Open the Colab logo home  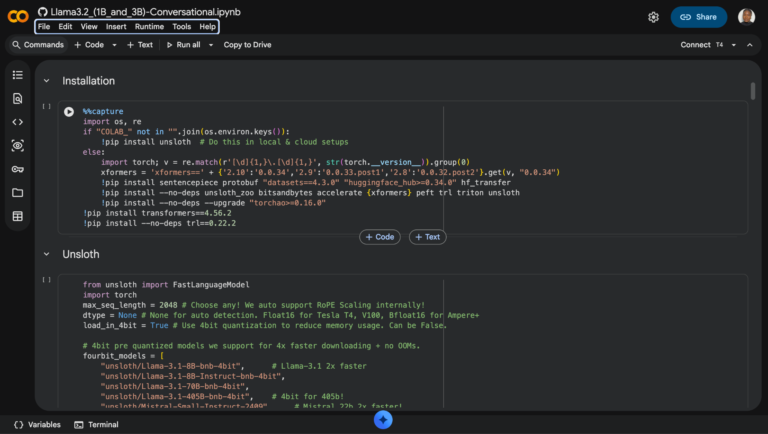(18, 17)
